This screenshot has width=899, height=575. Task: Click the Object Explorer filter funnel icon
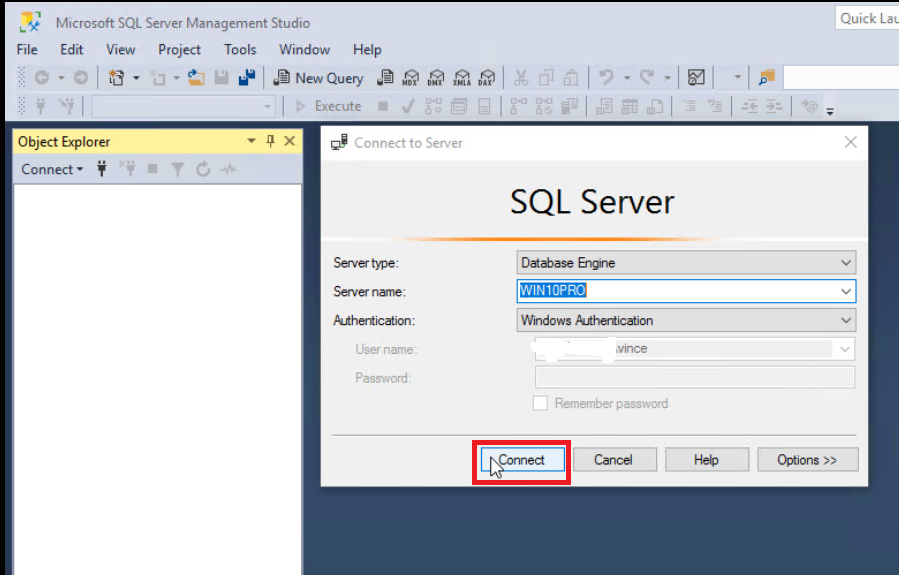(x=178, y=169)
